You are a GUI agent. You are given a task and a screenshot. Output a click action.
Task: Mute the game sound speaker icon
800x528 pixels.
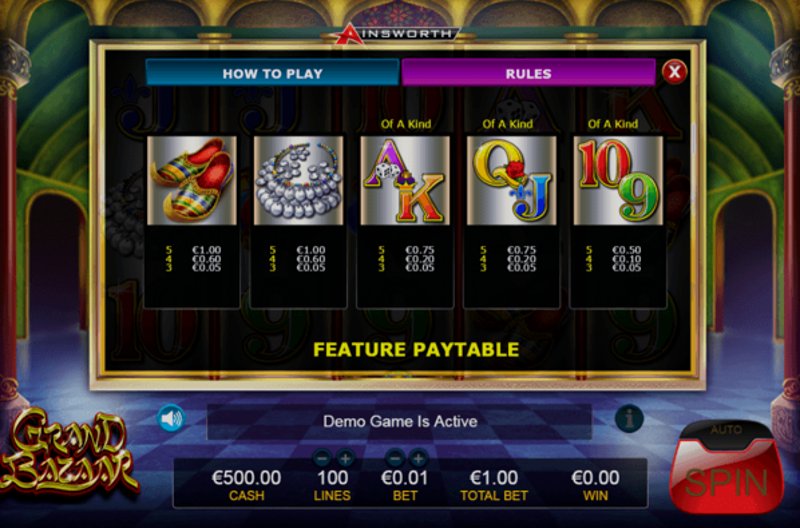[x=171, y=418]
